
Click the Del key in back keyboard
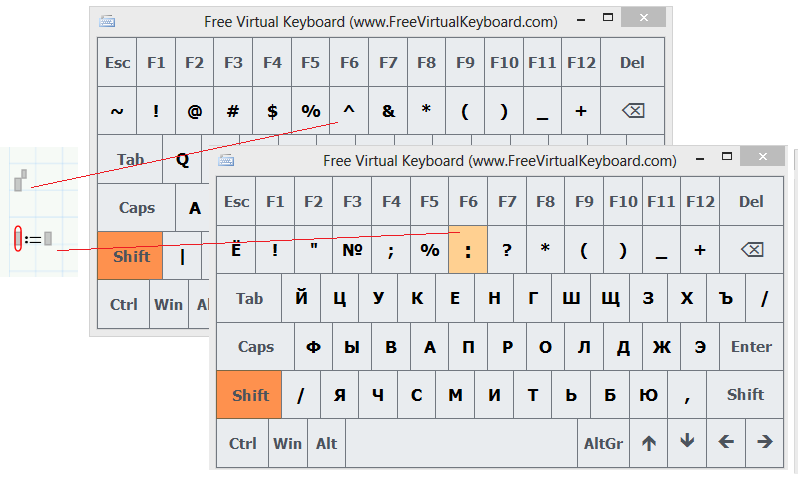(633, 62)
